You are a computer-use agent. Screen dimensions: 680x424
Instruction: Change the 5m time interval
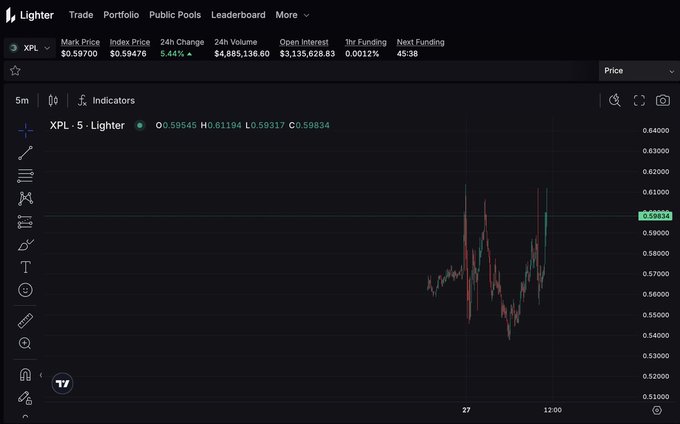(x=22, y=101)
